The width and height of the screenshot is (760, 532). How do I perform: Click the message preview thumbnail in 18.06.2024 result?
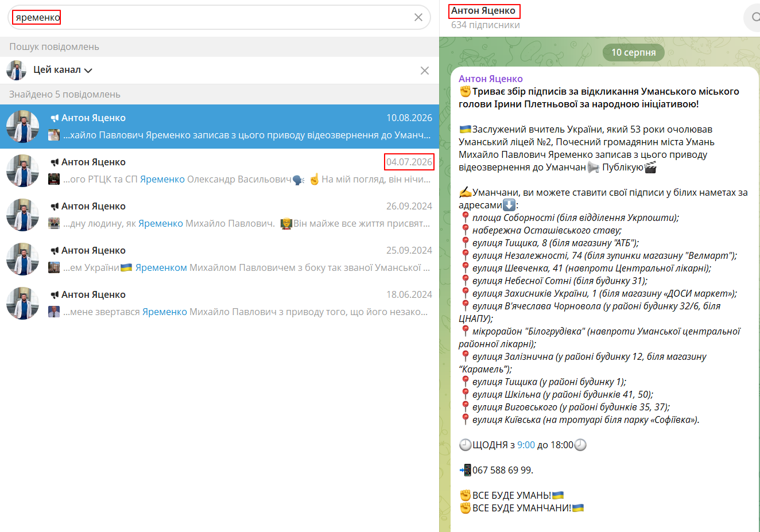click(x=54, y=312)
